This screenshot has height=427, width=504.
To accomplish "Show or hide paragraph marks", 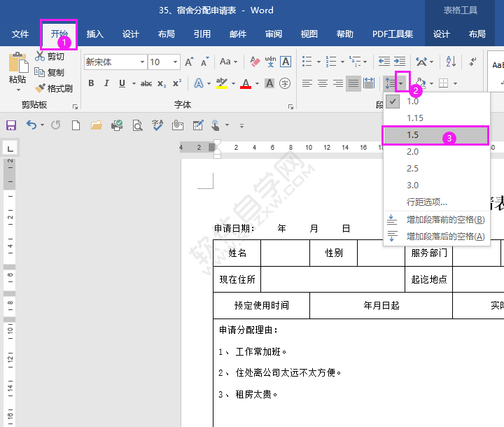I will pos(472,61).
